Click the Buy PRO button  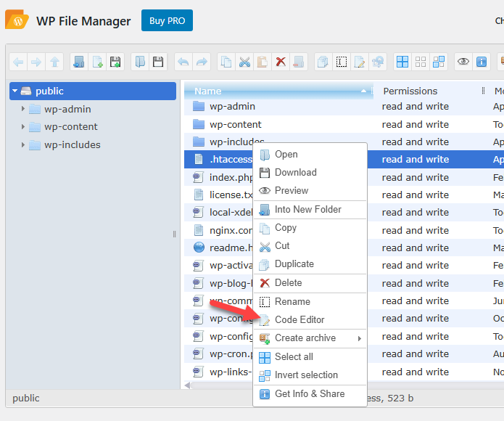pos(167,20)
